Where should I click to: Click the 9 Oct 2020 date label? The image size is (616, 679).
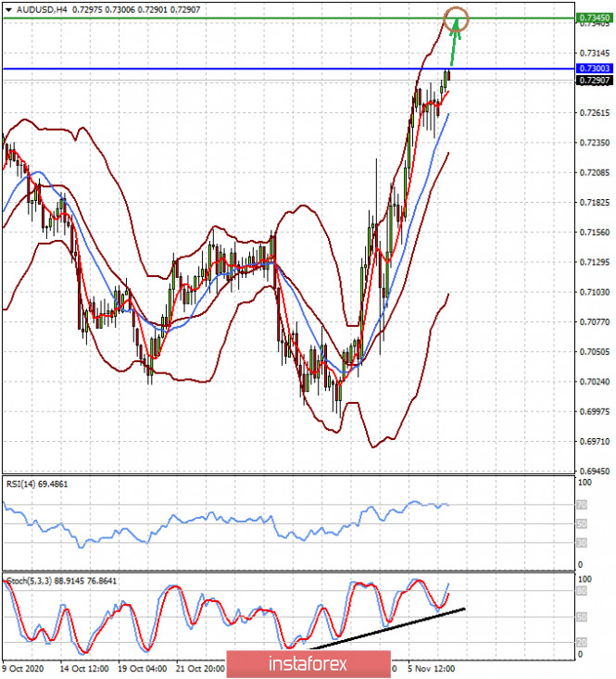(23, 669)
